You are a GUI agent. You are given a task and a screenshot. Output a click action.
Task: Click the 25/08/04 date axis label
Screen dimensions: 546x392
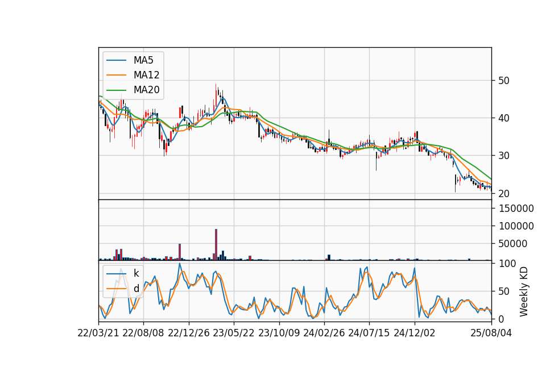coord(491,333)
